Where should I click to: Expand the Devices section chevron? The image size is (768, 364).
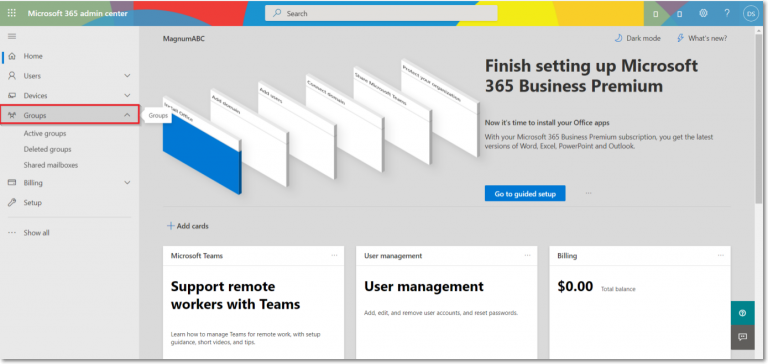(x=127, y=96)
